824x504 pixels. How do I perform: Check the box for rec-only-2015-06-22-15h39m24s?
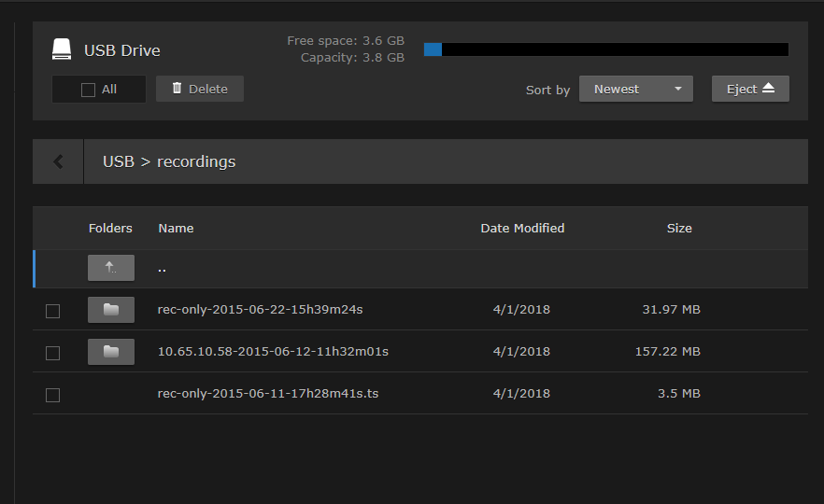53,311
